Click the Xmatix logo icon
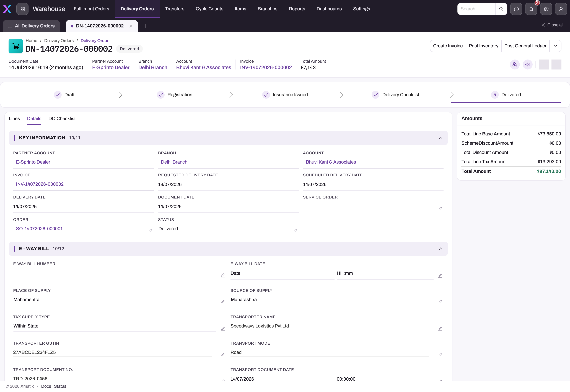 (x=7, y=9)
